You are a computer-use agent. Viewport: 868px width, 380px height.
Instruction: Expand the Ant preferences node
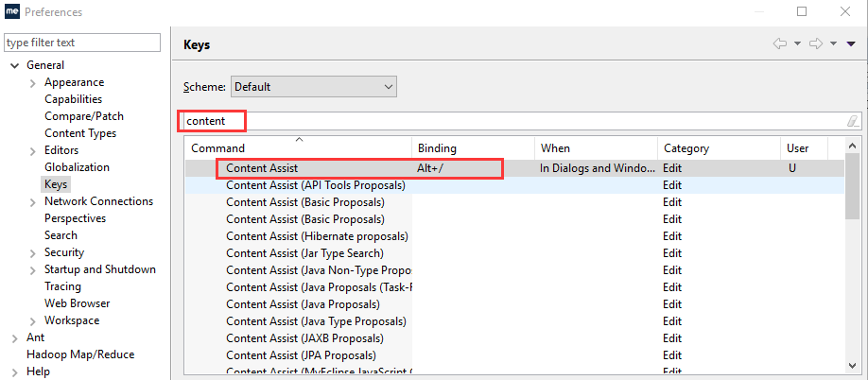point(14,337)
